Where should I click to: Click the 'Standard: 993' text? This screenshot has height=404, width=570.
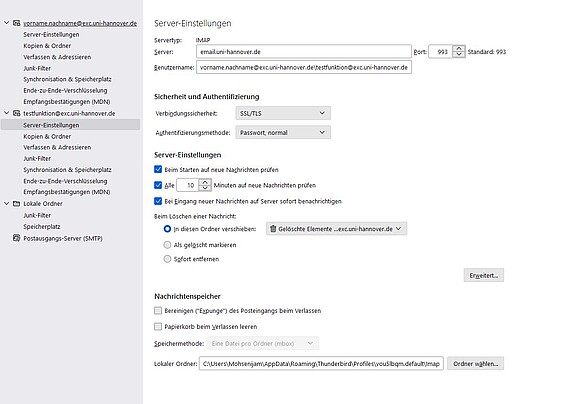[487, 52]
